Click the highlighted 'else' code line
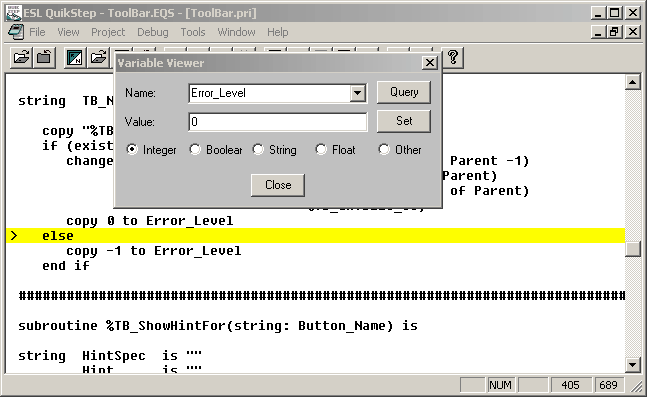 pos(316,236)
